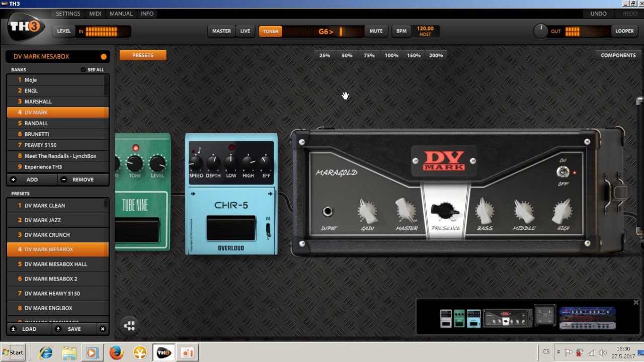Click the amp GAIN knob
This screenshot has height=362, width=644.
click(367, 211)
